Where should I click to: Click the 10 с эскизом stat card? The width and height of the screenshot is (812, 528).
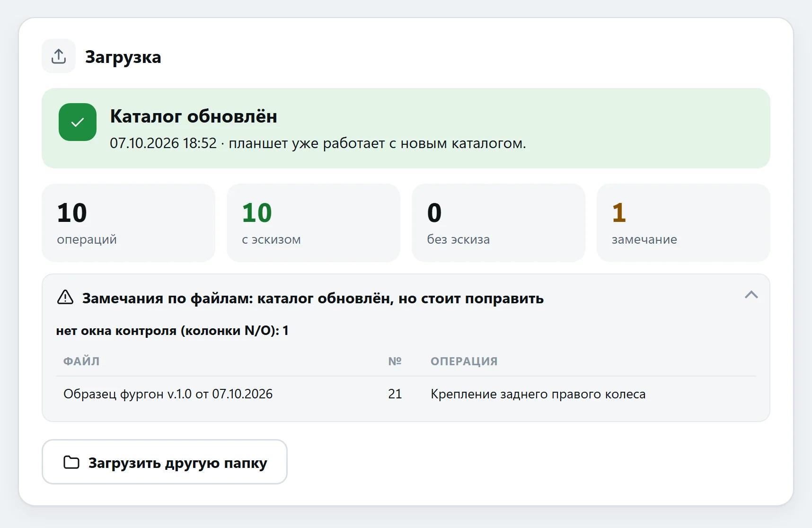tap(314, 223)
